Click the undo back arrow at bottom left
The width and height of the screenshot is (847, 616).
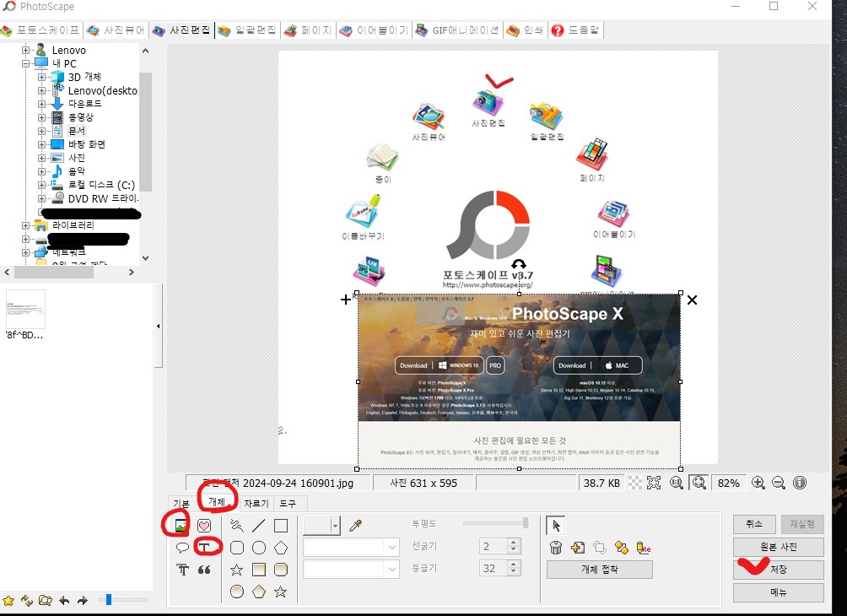[x=64, y=600]
